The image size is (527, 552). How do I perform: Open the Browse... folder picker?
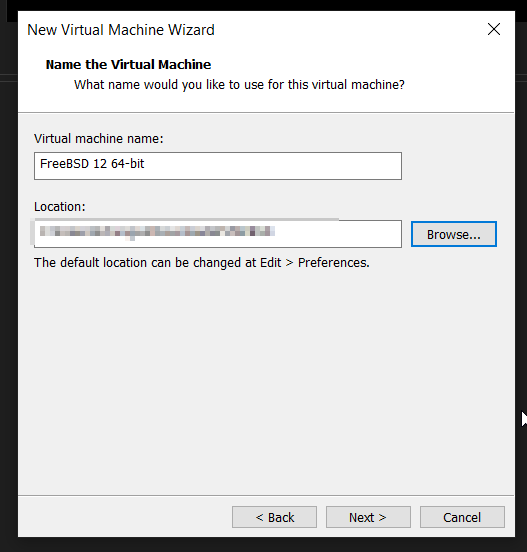pos(453,234)
